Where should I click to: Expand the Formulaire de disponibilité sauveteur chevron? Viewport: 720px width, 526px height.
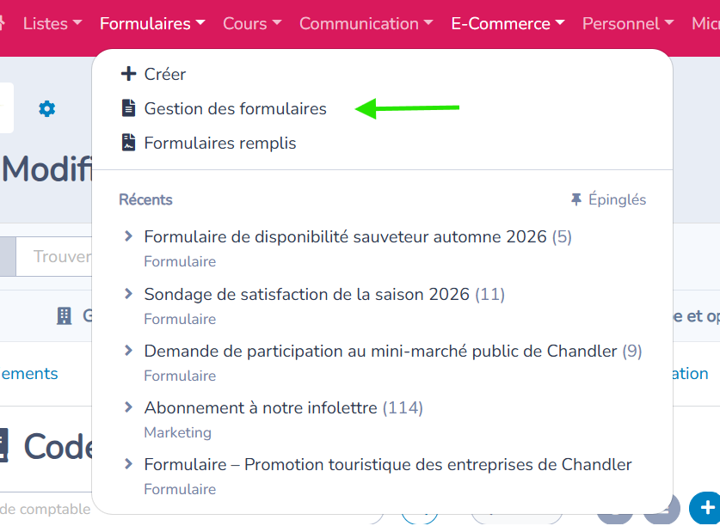(129, 236)
